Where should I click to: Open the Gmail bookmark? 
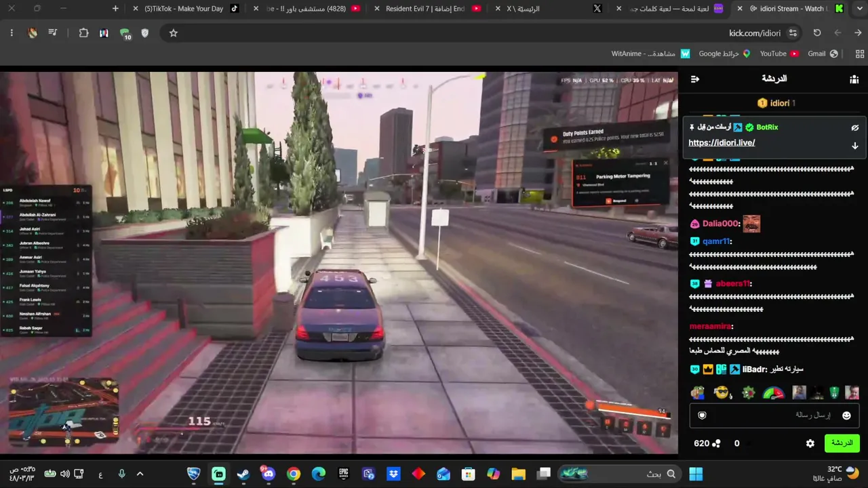pyautogui.click(x=823, y=54)
